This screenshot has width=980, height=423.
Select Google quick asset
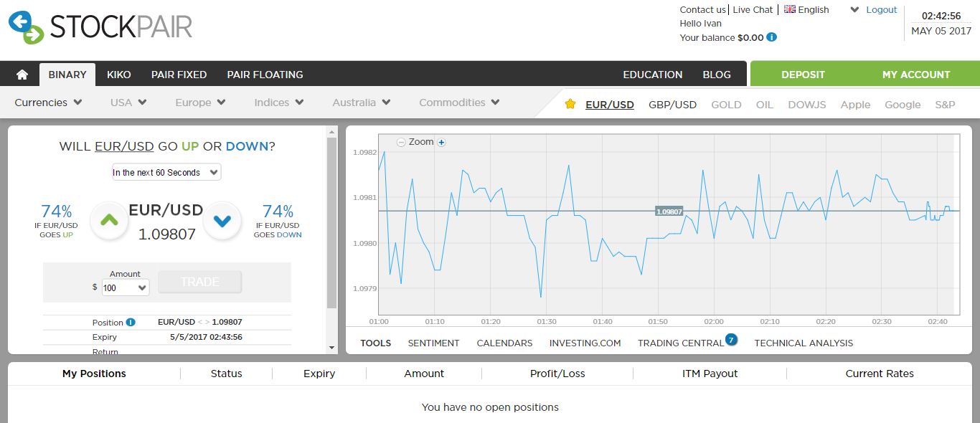(x=903, y=105)
